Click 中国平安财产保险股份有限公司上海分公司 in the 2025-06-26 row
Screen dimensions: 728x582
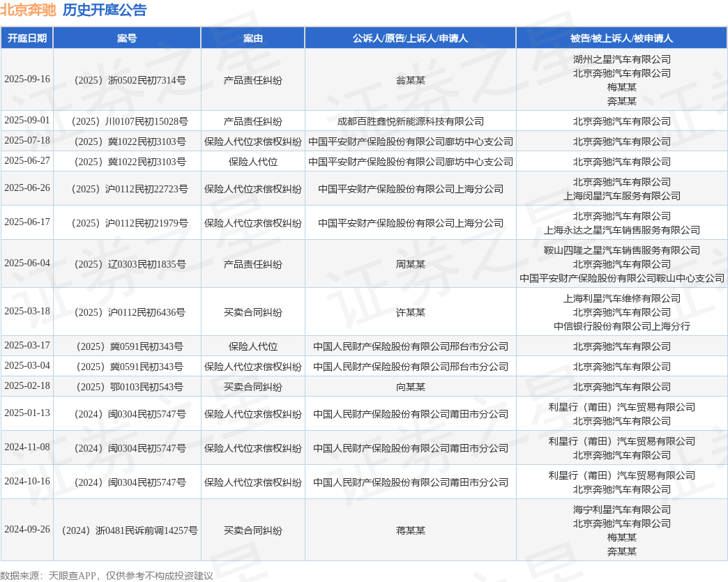pyautogui.click(x=411, y=190)
